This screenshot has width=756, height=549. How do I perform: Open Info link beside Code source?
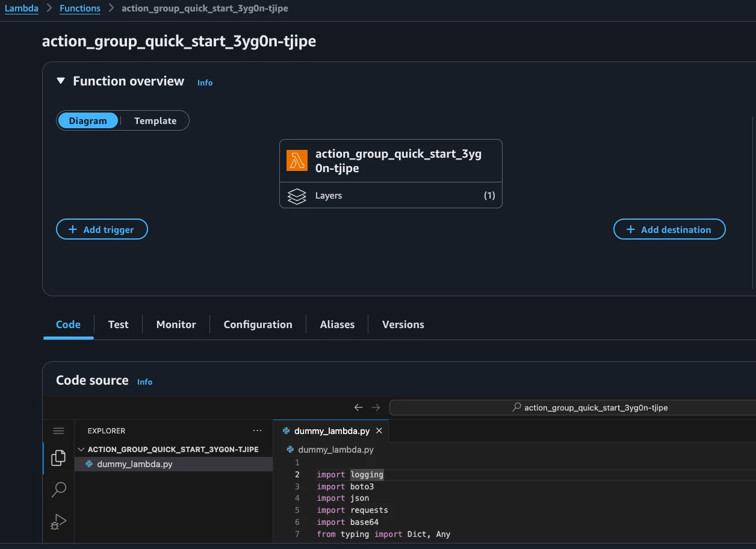[144, 382]
